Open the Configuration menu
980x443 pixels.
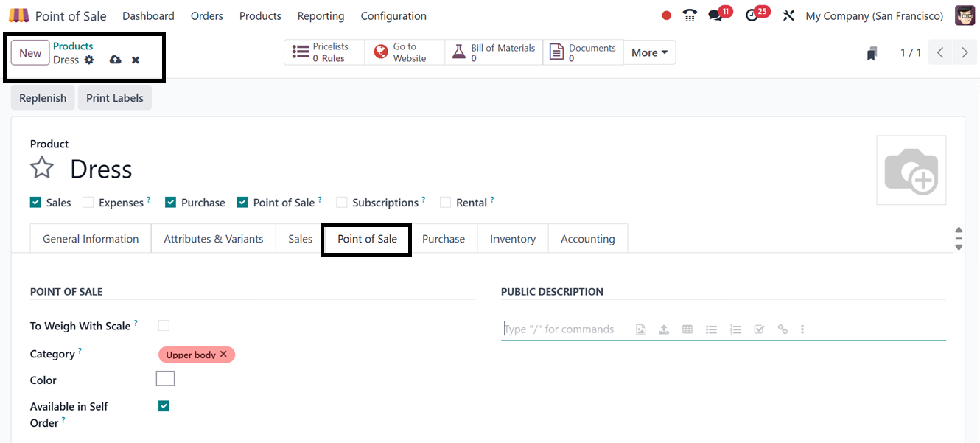click(393, 15)
